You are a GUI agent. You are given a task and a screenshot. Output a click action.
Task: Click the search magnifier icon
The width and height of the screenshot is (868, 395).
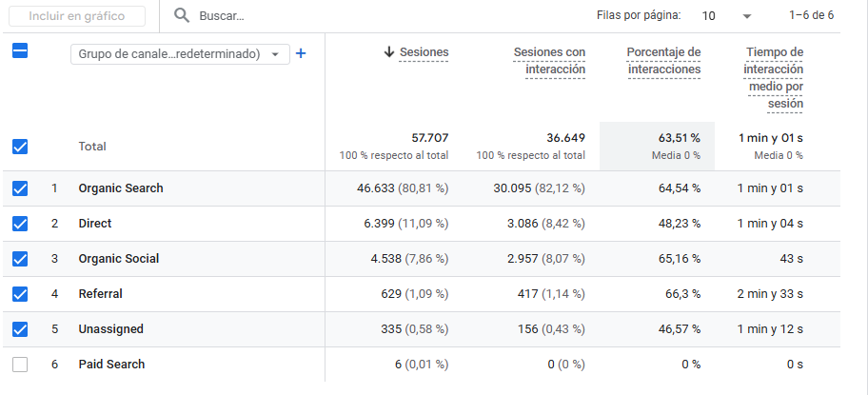[x=182, y=16]
